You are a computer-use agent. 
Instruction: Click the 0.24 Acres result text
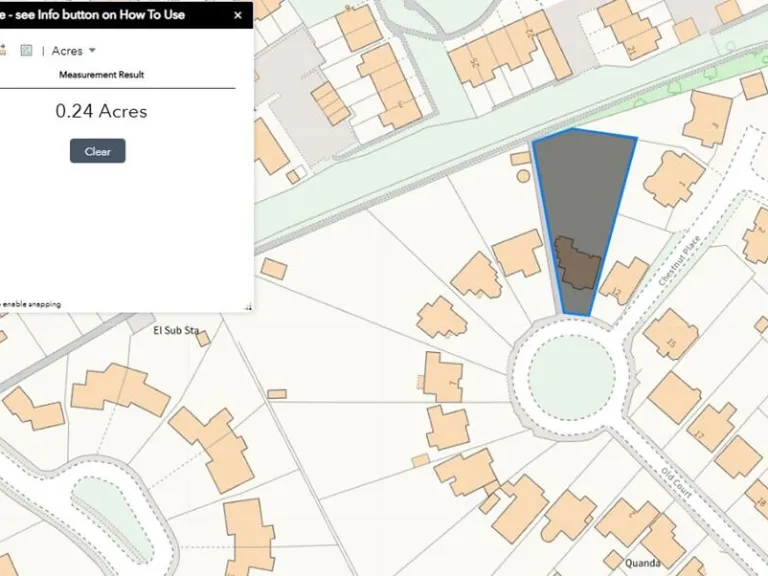101,112
